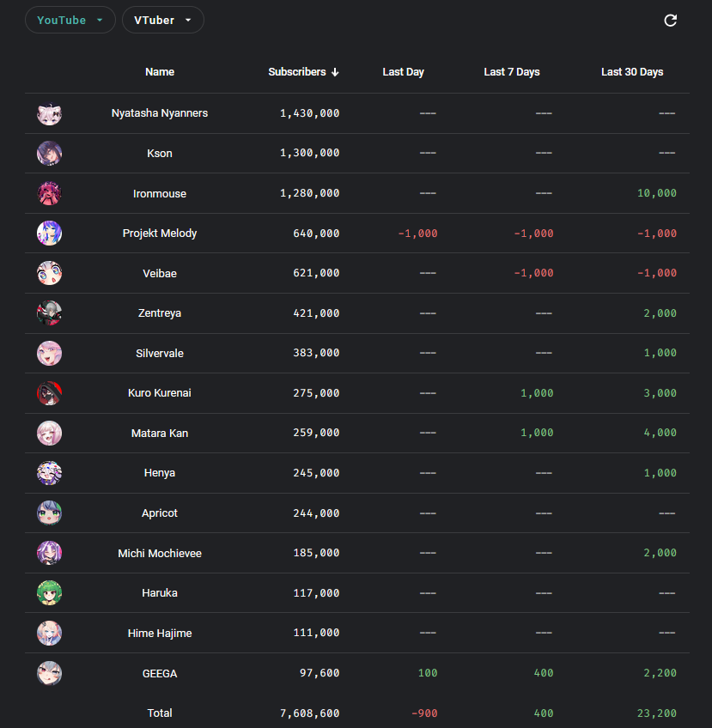Sort by the Last Day column
Screen dimensions: 712x728
403,72
